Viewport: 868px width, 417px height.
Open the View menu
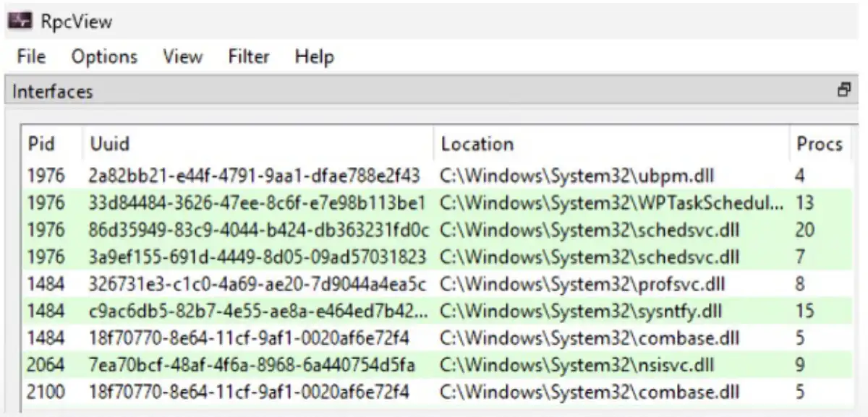182,56
